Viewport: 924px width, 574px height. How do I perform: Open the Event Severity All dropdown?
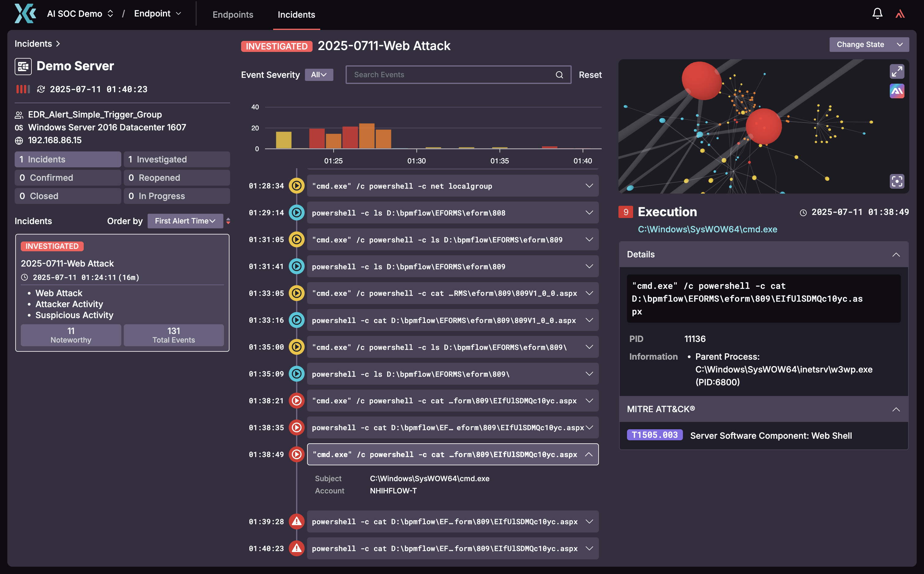319,75
